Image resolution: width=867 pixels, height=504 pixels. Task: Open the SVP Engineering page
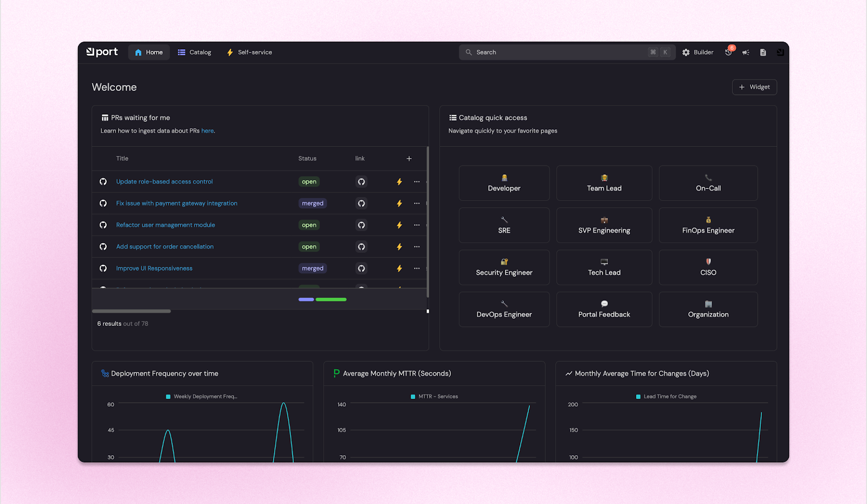[x=604, y=225]
